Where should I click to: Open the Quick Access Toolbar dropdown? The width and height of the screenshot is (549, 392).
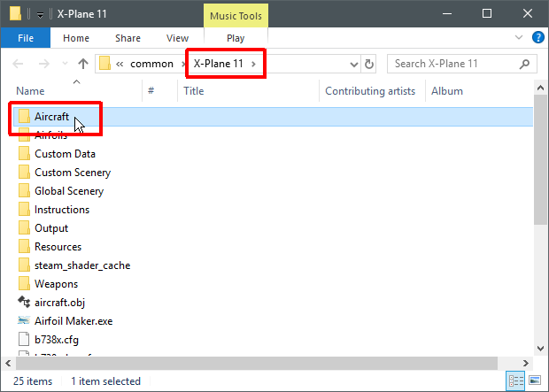[40, 15]
